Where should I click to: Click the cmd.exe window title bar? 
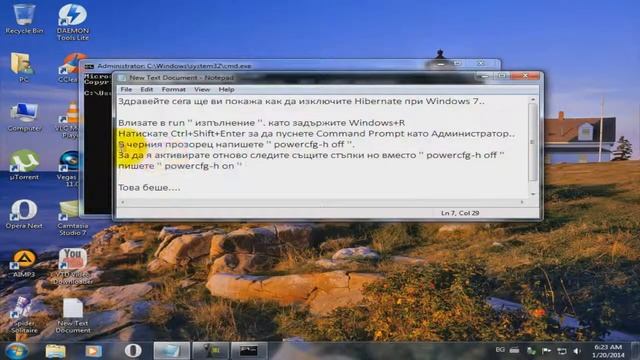coord(257,65)
